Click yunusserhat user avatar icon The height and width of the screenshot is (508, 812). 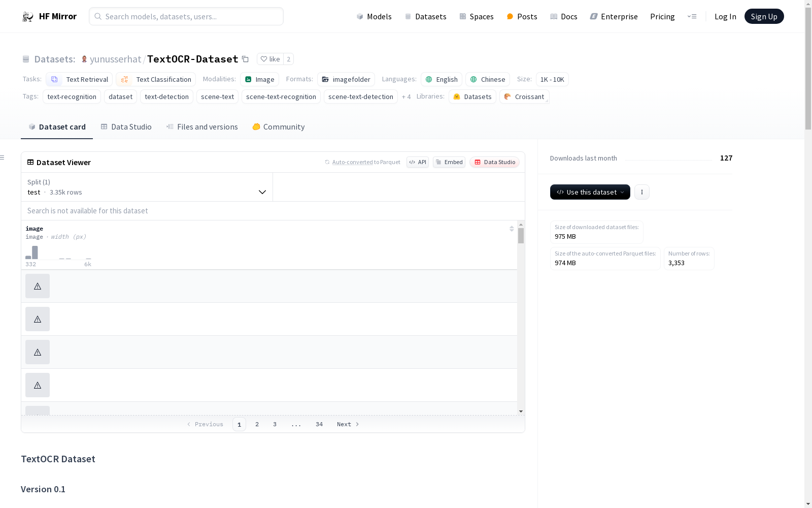84,59
